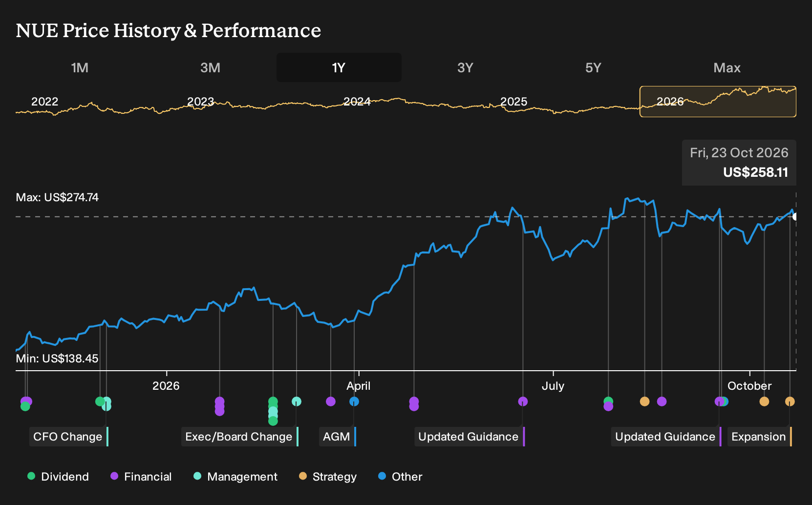Click the overview strip at 2025
Screen dimensions: 812x505
click(x=514, y=102)
